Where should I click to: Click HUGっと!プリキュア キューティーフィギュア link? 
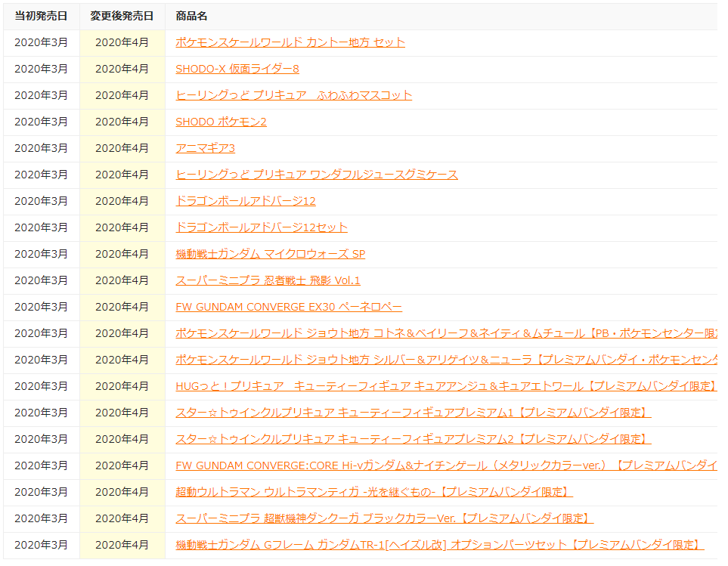445,386
